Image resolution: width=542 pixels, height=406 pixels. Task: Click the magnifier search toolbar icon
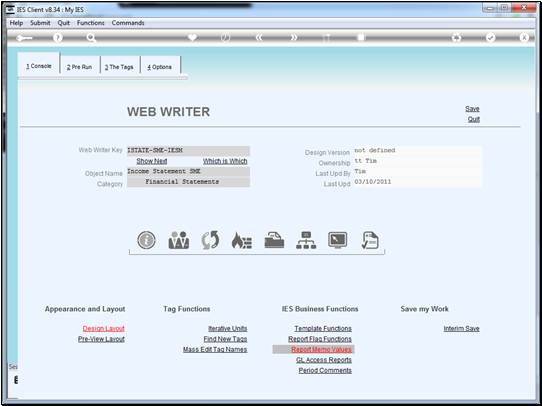91,38
